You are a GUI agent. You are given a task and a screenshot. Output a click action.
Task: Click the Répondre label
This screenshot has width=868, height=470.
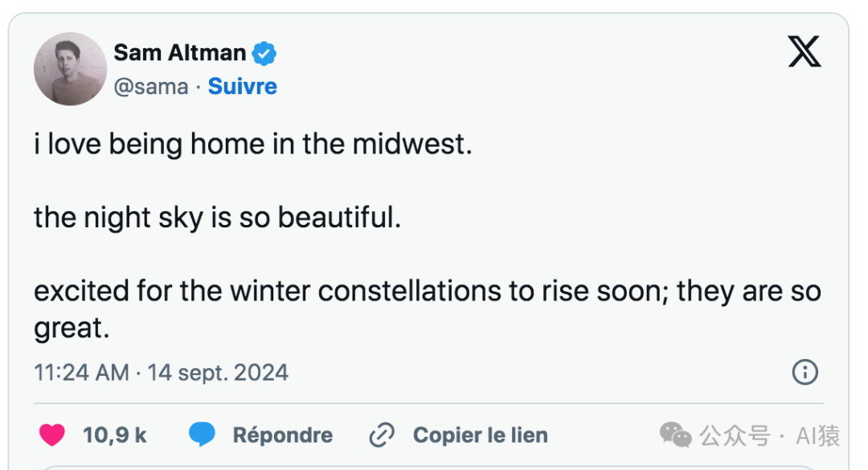(282, 435)
